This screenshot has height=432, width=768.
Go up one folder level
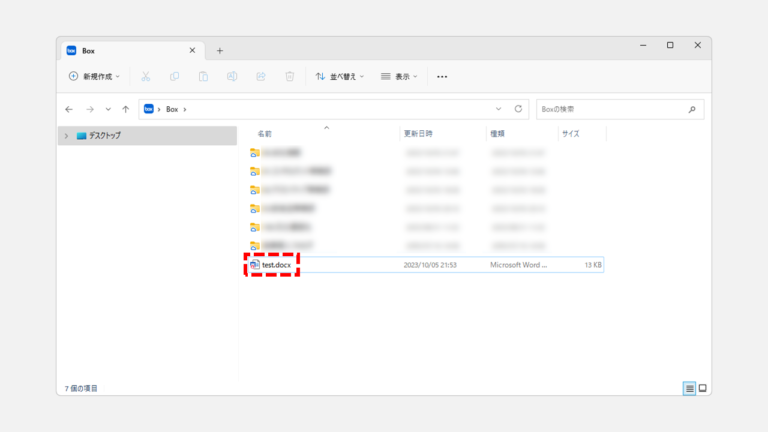click(x=126, y=109)
